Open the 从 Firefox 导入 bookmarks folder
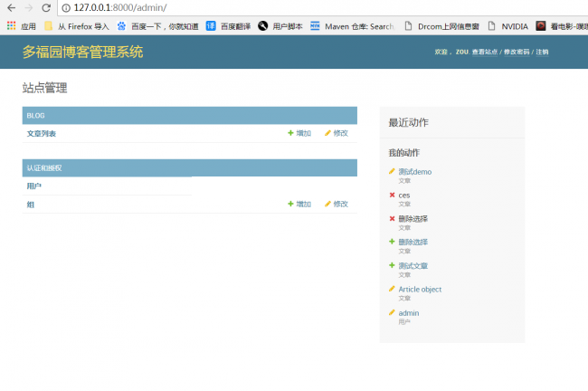 pyautogui.click(x=77, y=26)
